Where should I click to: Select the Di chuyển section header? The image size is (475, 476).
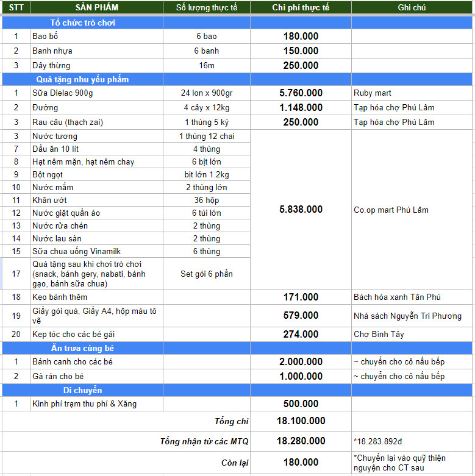(82, 390)
